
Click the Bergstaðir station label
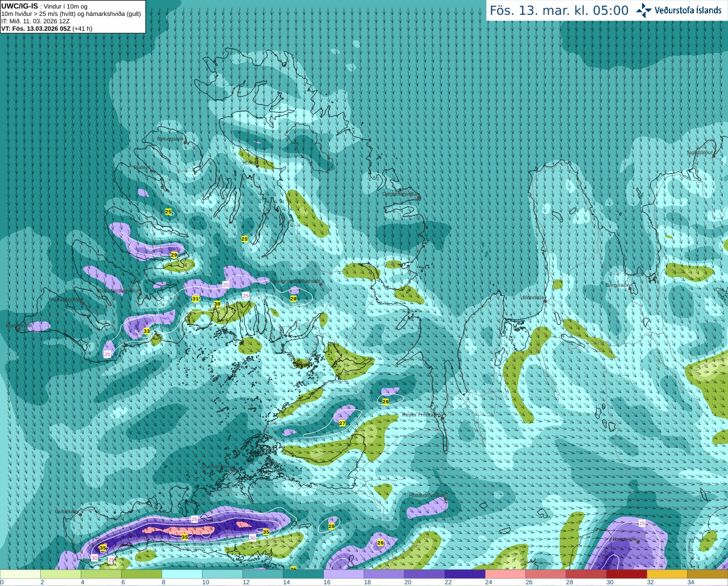[618, 285]
